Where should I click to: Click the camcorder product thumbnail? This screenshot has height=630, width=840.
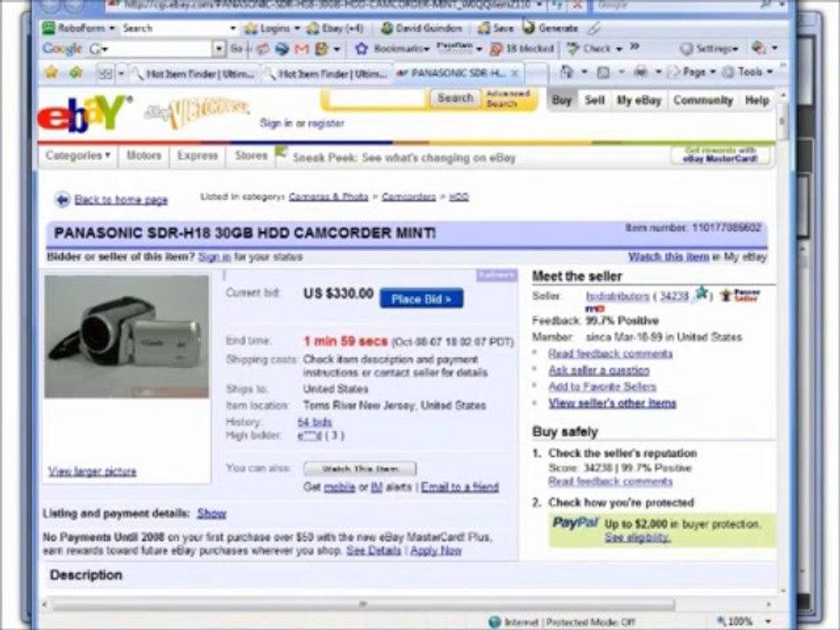(x=126, y=336)
